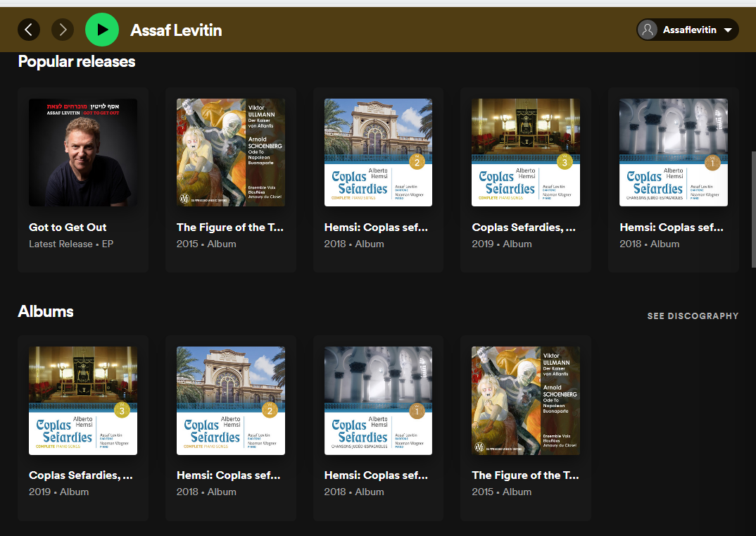Open Coplas Sefardies vol 3 cover in Popular releases
Viewport: 756px width, 536px height.
526,152
